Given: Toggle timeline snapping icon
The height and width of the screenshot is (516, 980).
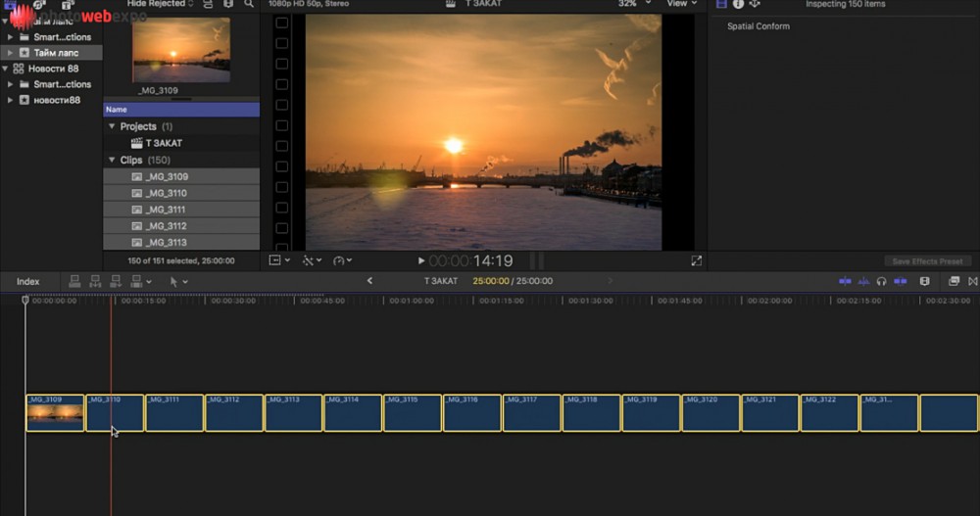Looking at the screenshot, I should [902, 282].
